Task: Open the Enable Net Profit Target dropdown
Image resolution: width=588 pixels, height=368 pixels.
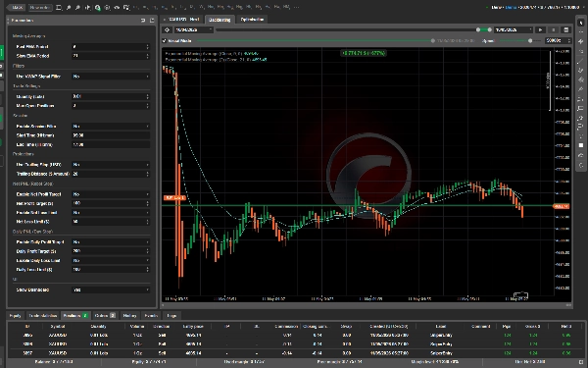Action: coord(111,194)
